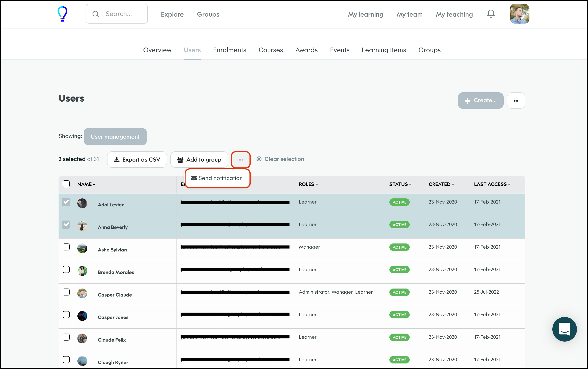This screenshot has height=369, width=588.
Task: Open the LAST ACCESS column sort
Action: coord(492,184)
